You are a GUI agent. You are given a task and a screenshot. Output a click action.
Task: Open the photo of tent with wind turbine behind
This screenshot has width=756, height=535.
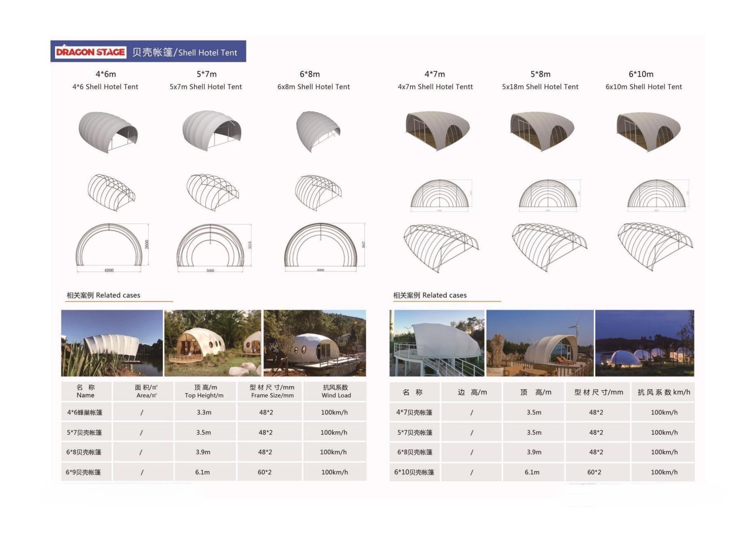pos(540,343)
